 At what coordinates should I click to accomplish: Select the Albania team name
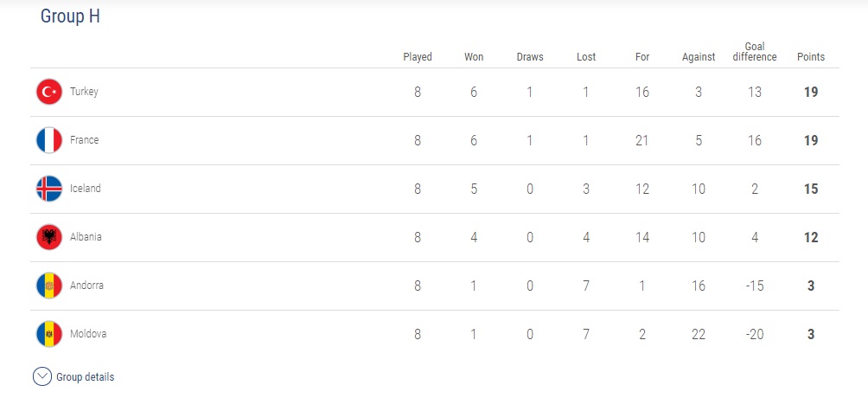(x=86, y=237)
